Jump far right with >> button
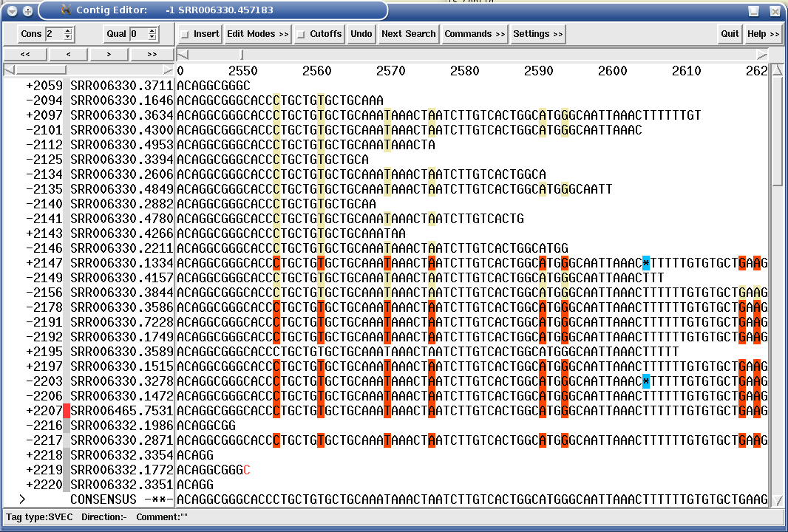 (x=152, y=54)
